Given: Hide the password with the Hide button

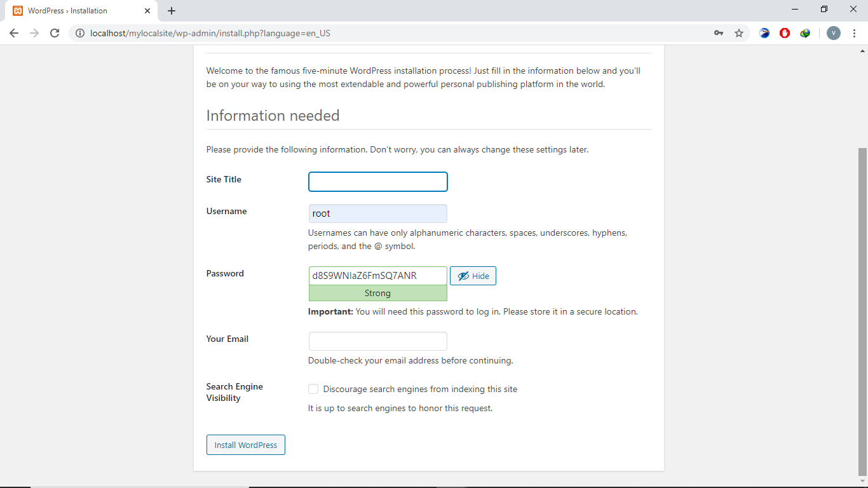Looking at the screenshot, I should point(473,276).
